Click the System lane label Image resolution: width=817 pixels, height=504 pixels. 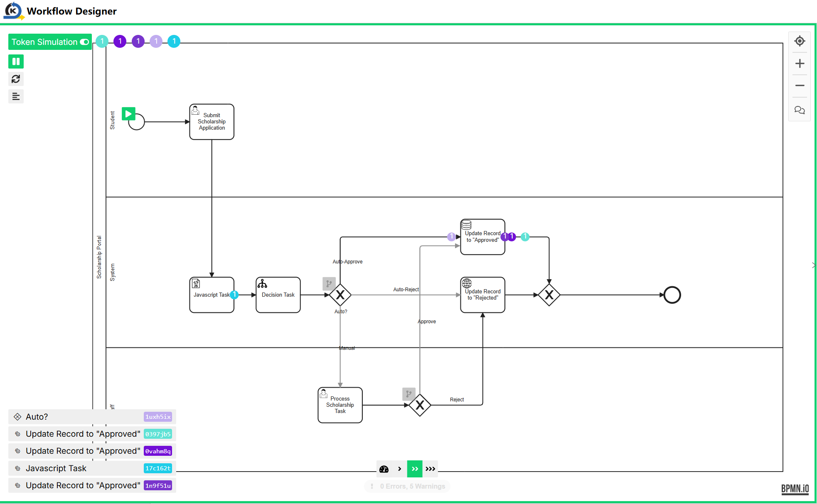click(x=112, y=272)
